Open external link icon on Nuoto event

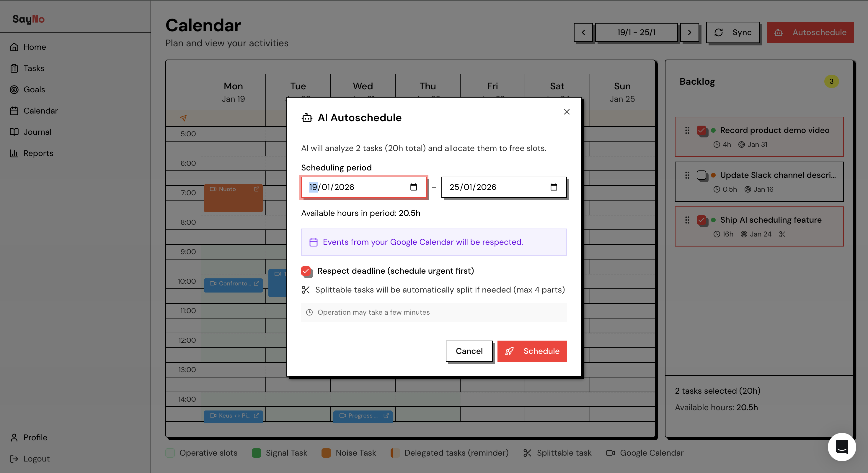[x=257, y=189]
